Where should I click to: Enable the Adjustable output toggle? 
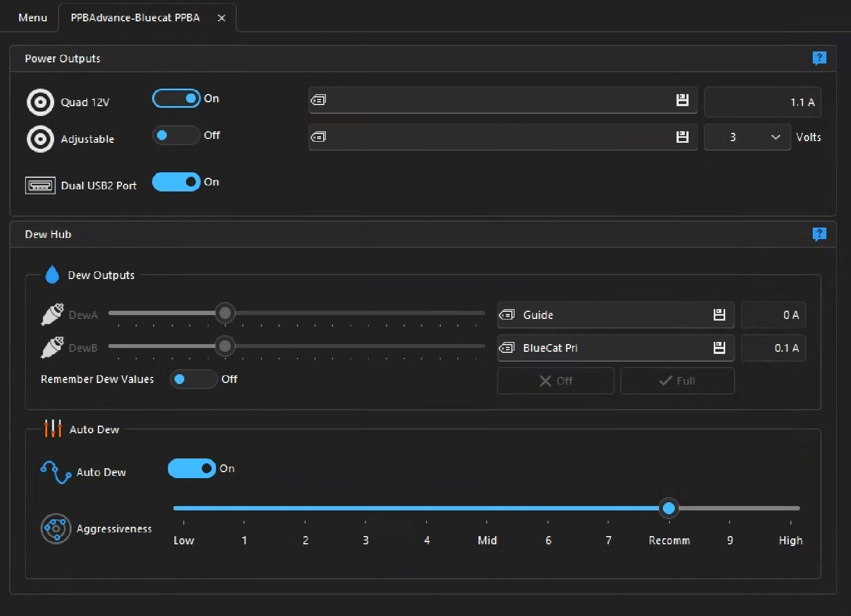point(176,135)
